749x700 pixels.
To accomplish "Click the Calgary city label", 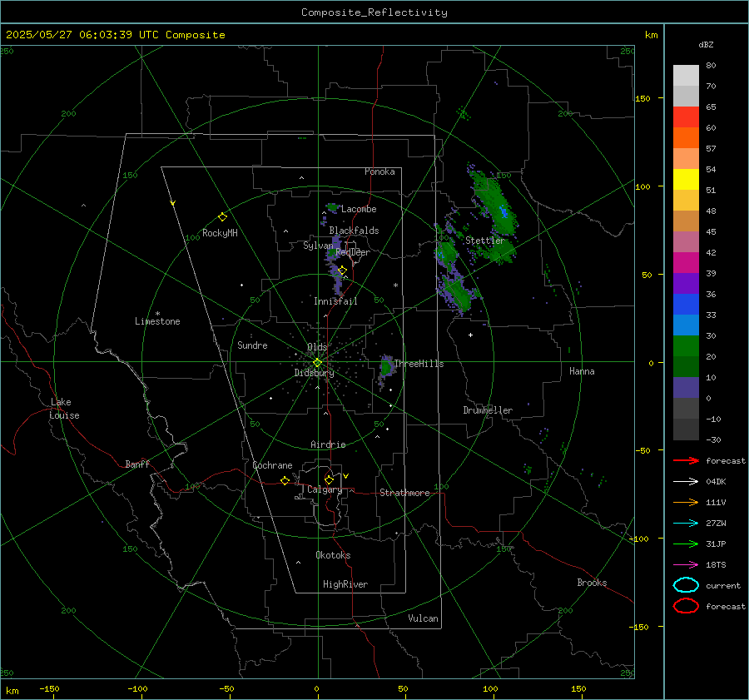I will 325,489.
